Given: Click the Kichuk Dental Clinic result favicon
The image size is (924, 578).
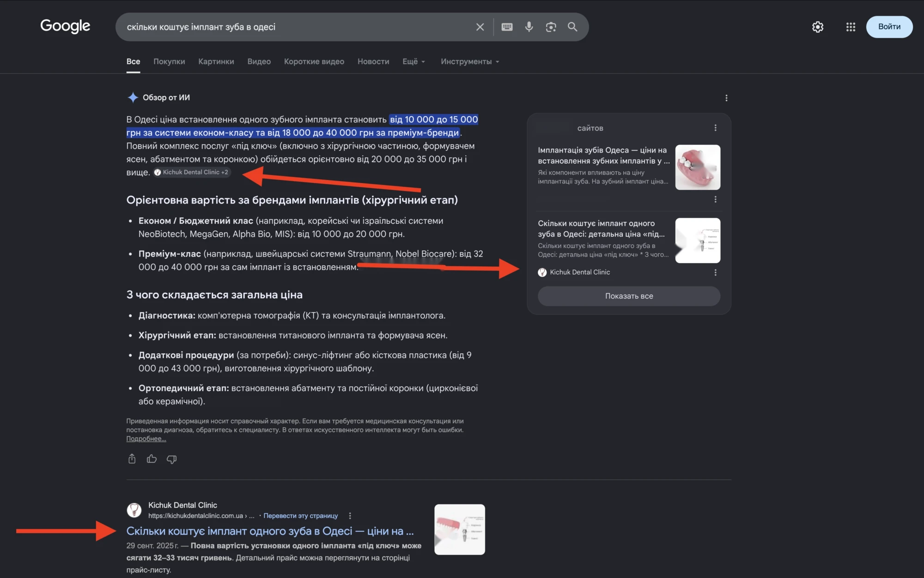Looking at the screenshot, I should click(134, 510).
